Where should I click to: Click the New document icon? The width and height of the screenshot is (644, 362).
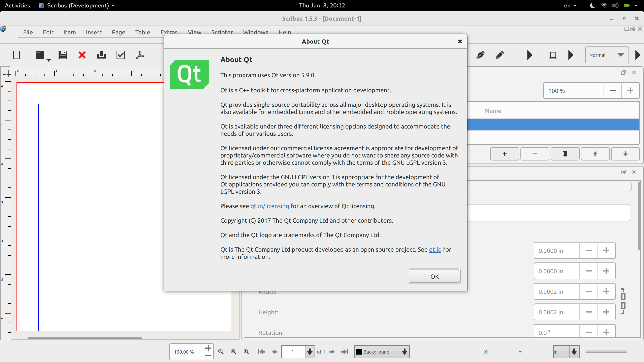pyautogui.click(x=17, y=55)
